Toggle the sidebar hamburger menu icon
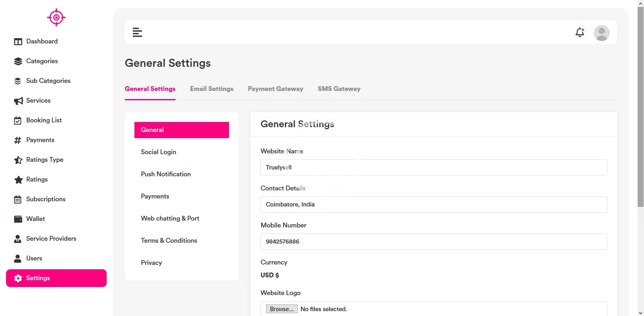This screenshot has height=316, width=644. click(137, 32)
